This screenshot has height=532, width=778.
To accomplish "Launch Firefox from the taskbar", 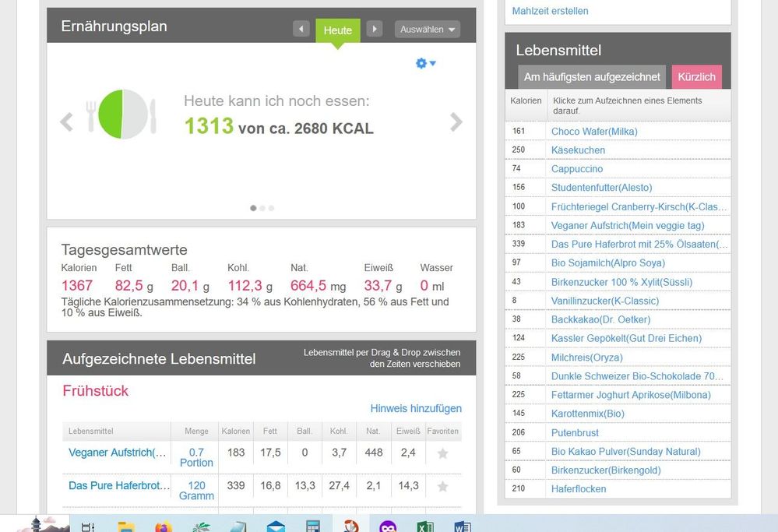I will click(x=164, y=527).
